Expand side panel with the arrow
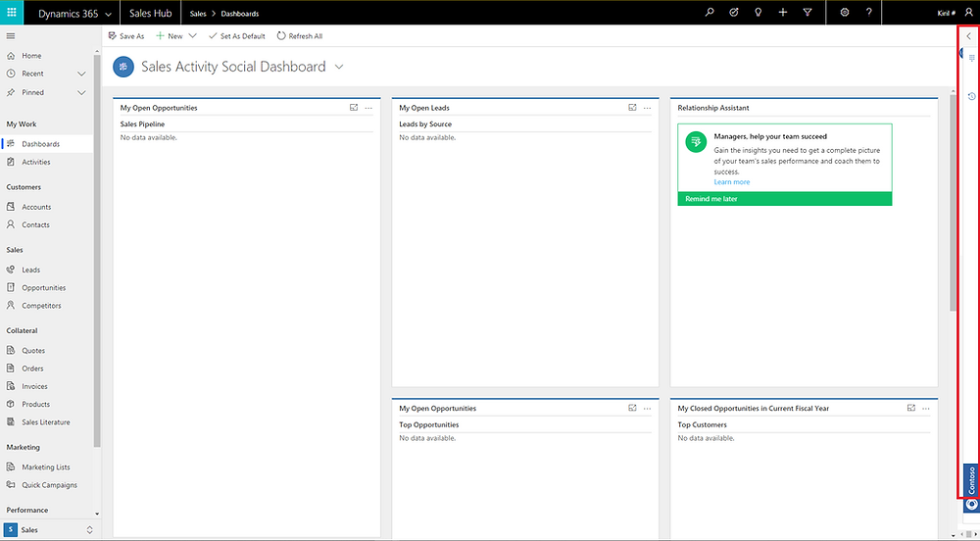The height and width of the screenshot is (541, 980). point(969,36)
